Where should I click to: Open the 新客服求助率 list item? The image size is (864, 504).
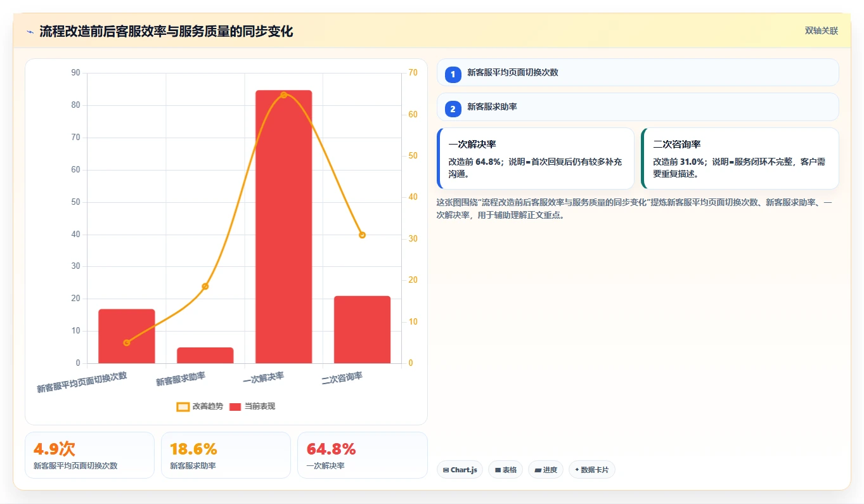[x=638, y=107]
